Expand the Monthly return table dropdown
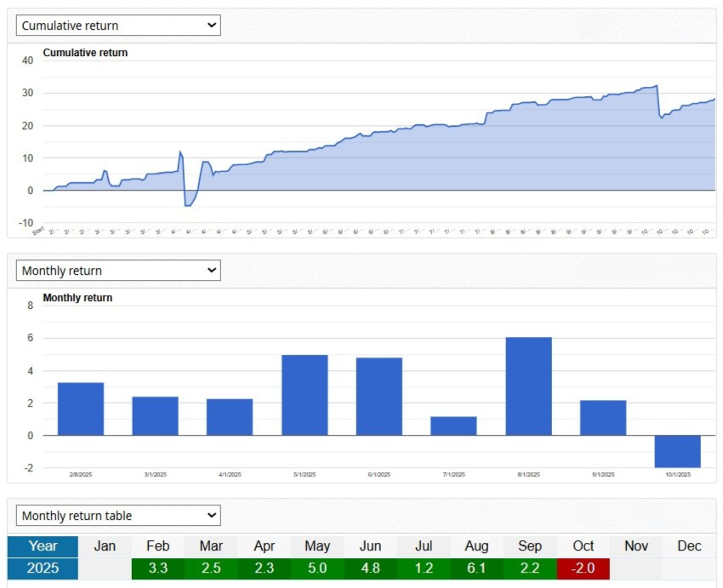This screenshot has width=723, height=588. click(118, 516)
